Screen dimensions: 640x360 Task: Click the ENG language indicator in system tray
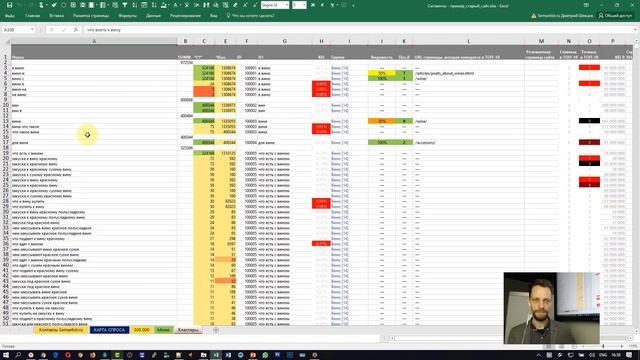[x=604, y=355]
